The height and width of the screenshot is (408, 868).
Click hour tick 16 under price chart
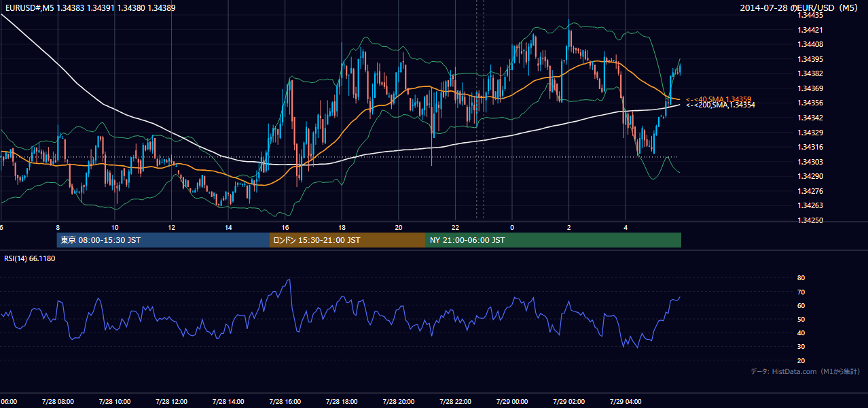point(285,228)
